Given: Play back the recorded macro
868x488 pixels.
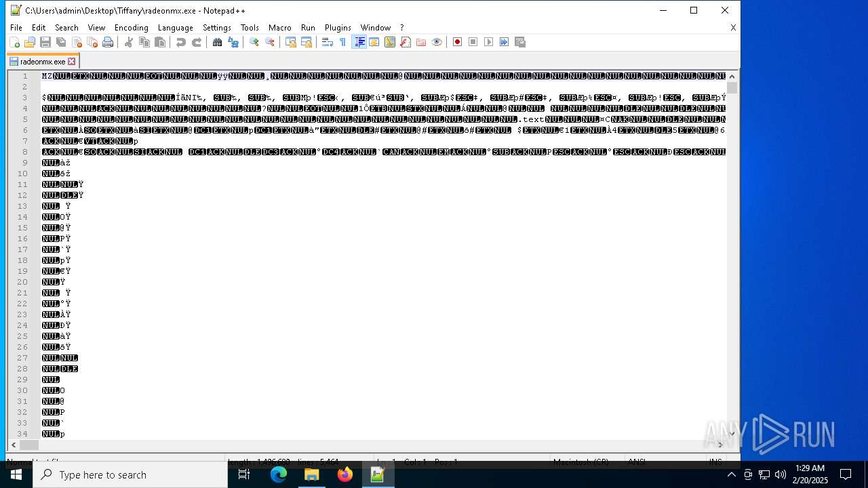Looking at the screenshot, I should [x=489, y=42].
